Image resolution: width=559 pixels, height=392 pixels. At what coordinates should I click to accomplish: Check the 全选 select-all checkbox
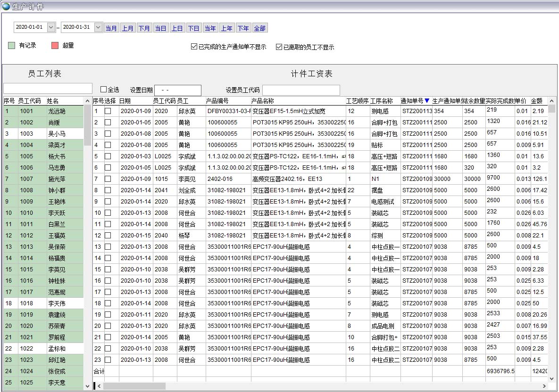click(104, 89)
